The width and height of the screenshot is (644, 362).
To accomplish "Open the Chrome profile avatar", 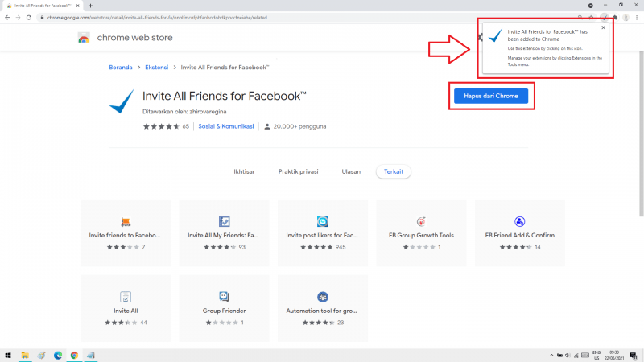I will click(626, 18).
